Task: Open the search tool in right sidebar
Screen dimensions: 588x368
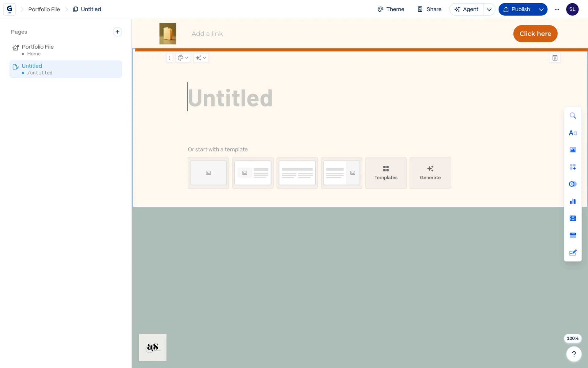Action: (572, 116)
